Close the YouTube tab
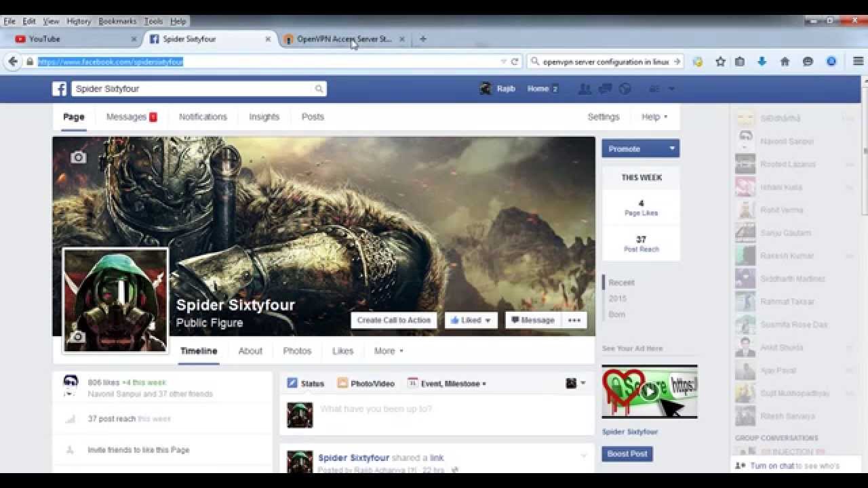This screenshot has width=868, height=488. coord(134,39)
